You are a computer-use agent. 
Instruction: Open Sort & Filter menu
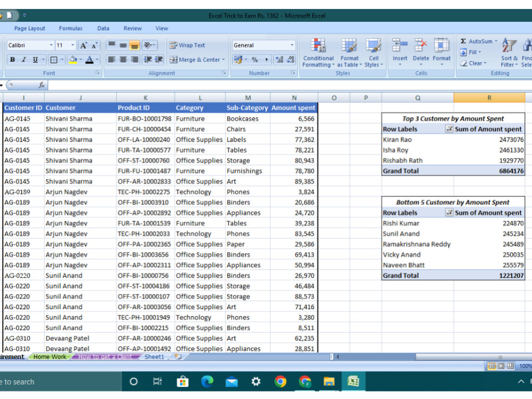[509, 53]
